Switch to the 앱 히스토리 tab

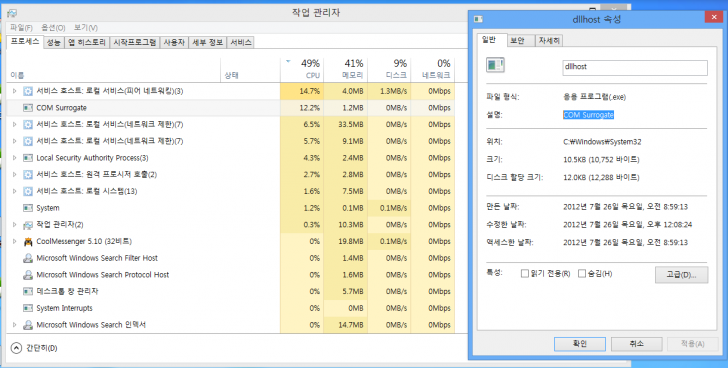tap(87, 42)
